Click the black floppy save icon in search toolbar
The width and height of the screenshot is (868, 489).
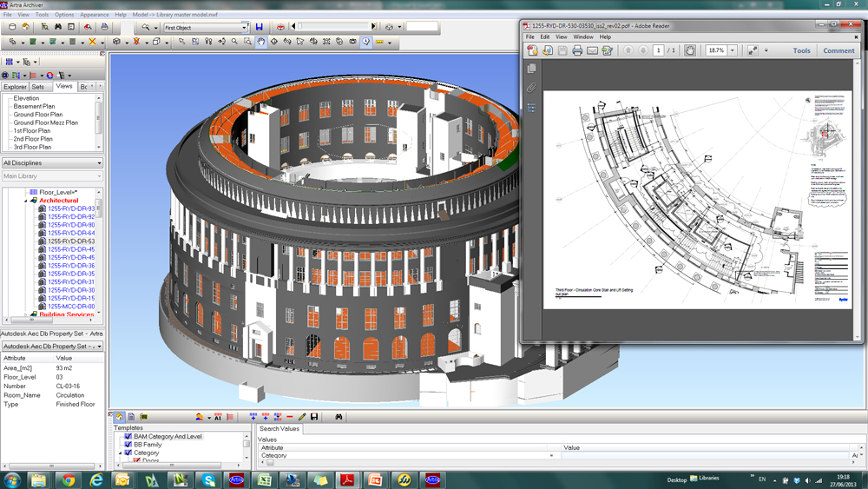point(314,417)
